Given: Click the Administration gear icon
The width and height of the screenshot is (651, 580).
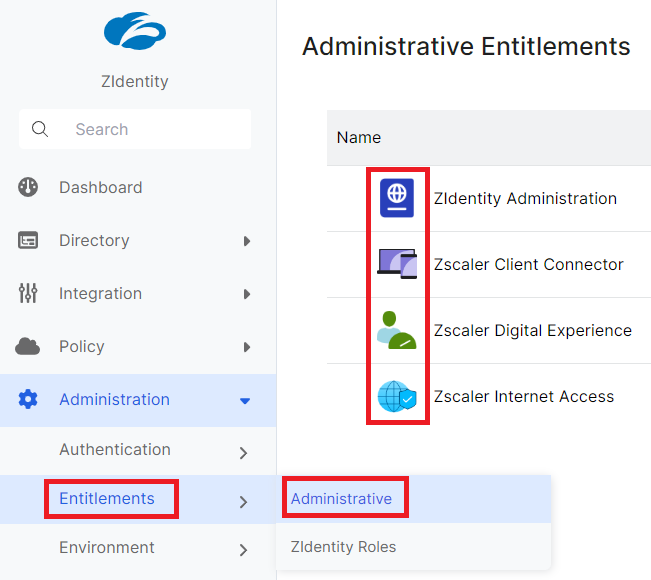Looking at the screenshot, I should 28,399.
